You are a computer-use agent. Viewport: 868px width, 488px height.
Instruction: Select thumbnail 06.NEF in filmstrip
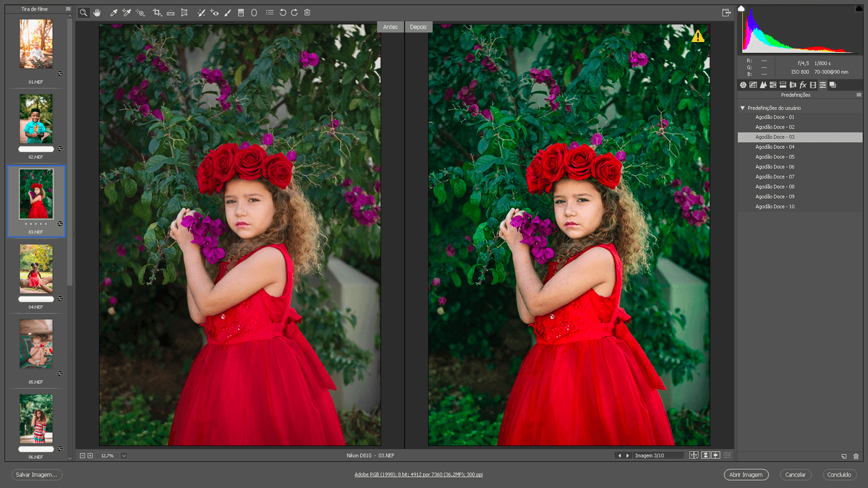point(36,419)
